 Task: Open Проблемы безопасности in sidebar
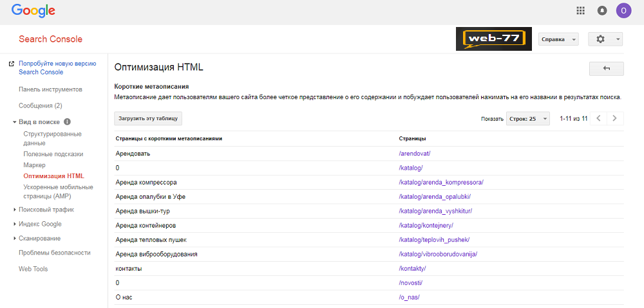(55, 253)
